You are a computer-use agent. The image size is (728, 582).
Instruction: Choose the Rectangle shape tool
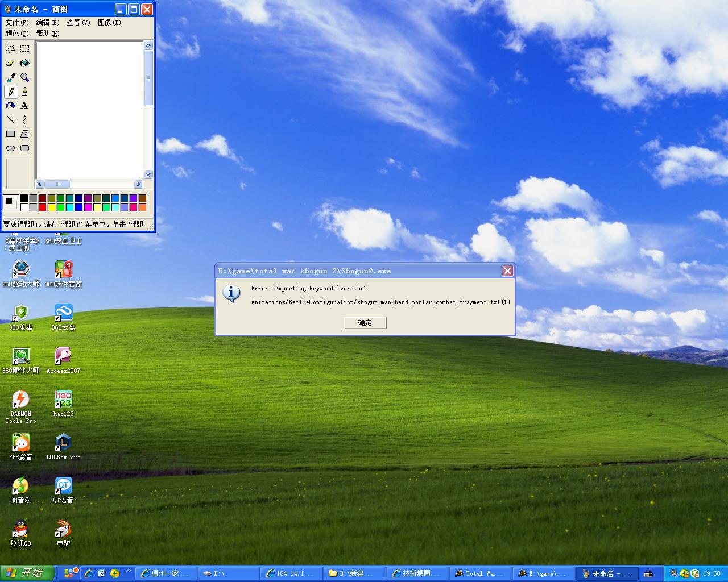[10, 134]
